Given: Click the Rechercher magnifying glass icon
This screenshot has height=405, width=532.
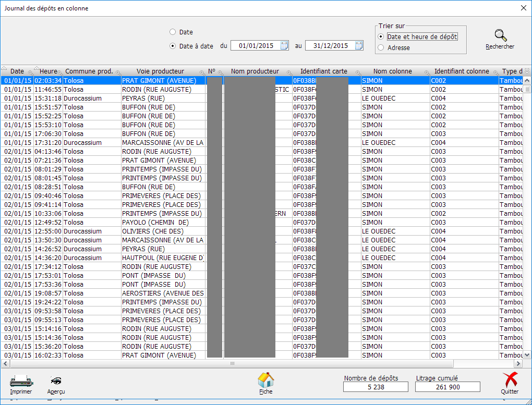Looking at the screenshot, I should click(x=500, y=35).
